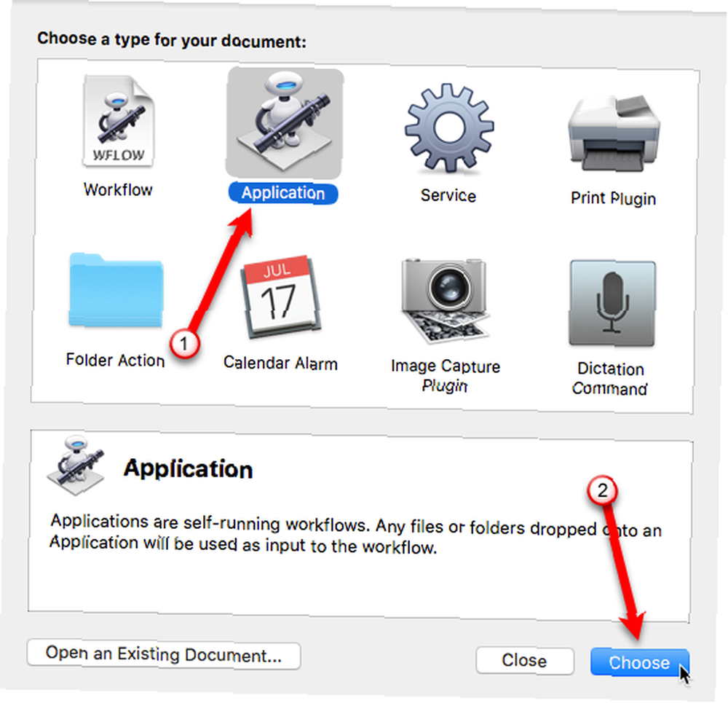This screenshot has width=728, height=703.
Task: Pick the Print Plugin printer icon
Action: 614,134
